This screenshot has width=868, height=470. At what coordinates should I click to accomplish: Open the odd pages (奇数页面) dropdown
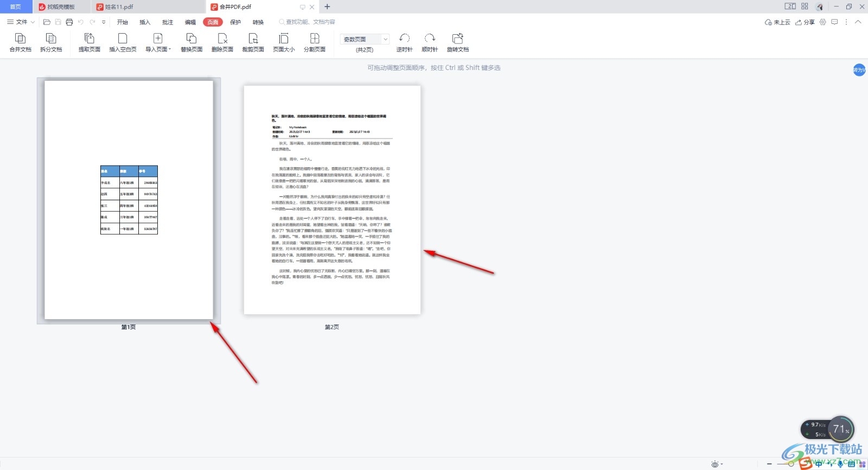pos(365,39)
